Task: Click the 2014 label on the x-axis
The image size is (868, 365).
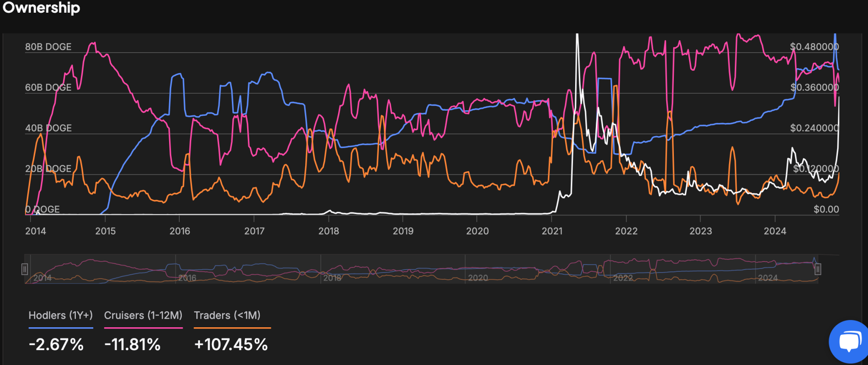Action: [x=36, y=231]
